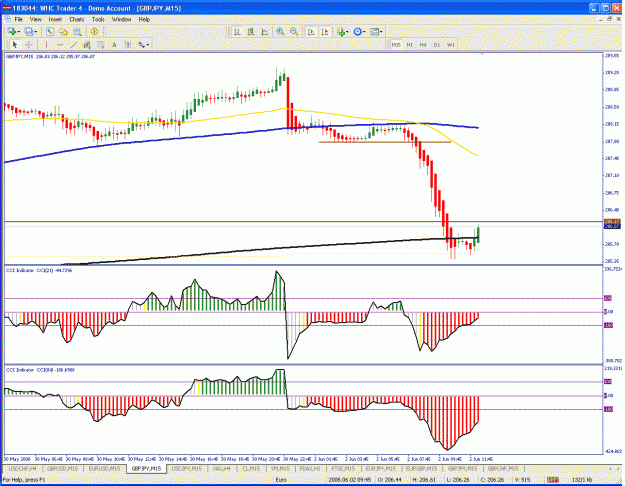Switch to the XAU,H4 chart tab
The height and width of the screenshot is (486, 625).
[x=221, y=468]
